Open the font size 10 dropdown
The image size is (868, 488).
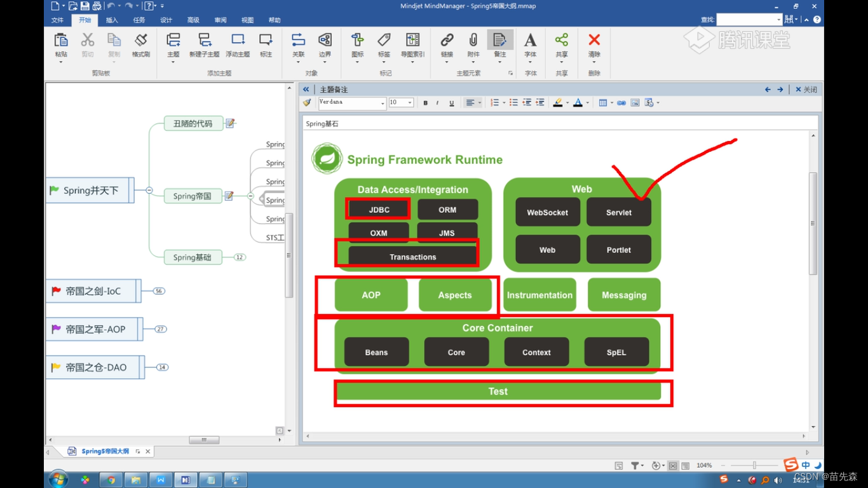pyautogui.click(x=410, y=103)
